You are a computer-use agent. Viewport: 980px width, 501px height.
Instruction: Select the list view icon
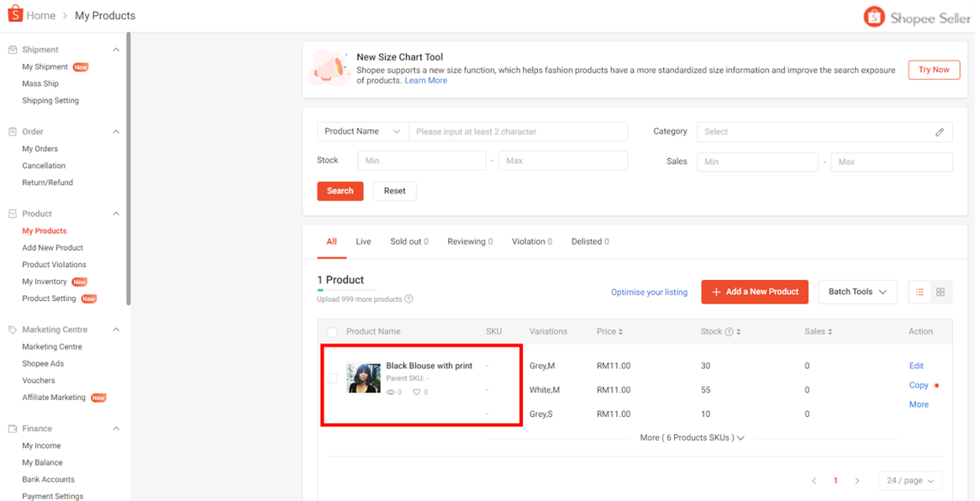[919, 292]
